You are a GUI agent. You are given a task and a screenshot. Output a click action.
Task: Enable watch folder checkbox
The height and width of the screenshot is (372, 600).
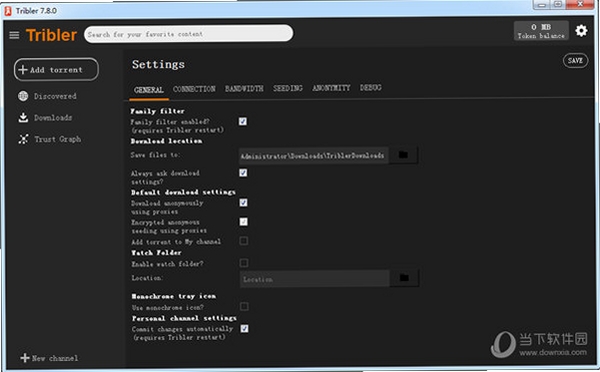pyautogui.click(x=244, y=263)
